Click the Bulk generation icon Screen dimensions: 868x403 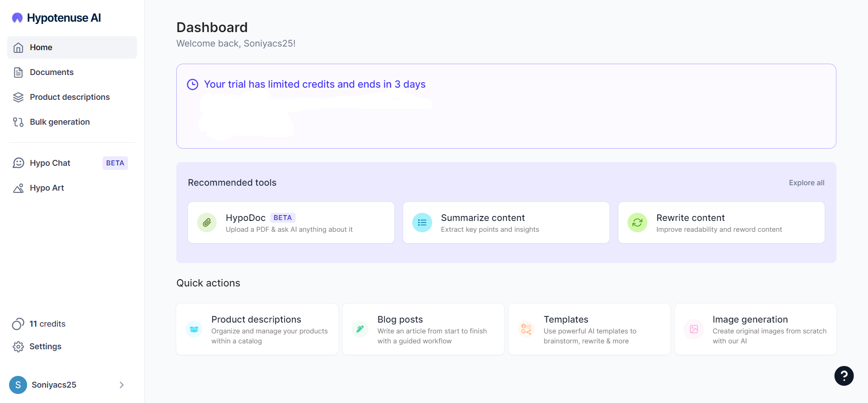pos(18,122)
